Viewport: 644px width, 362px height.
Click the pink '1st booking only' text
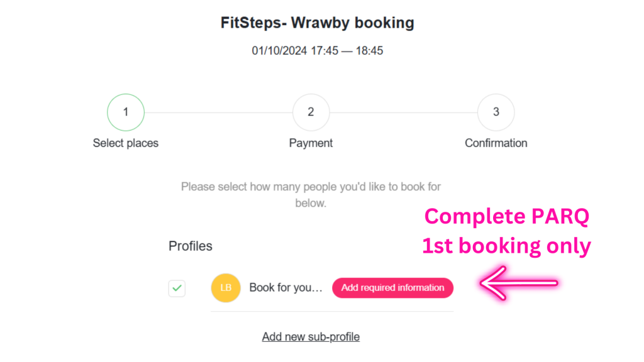(507, 246)
